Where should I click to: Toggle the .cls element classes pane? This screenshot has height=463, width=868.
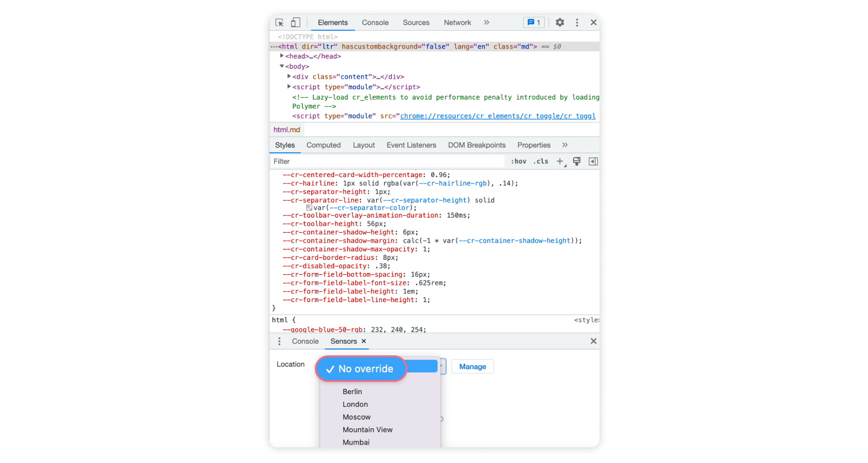click(541, 161)
